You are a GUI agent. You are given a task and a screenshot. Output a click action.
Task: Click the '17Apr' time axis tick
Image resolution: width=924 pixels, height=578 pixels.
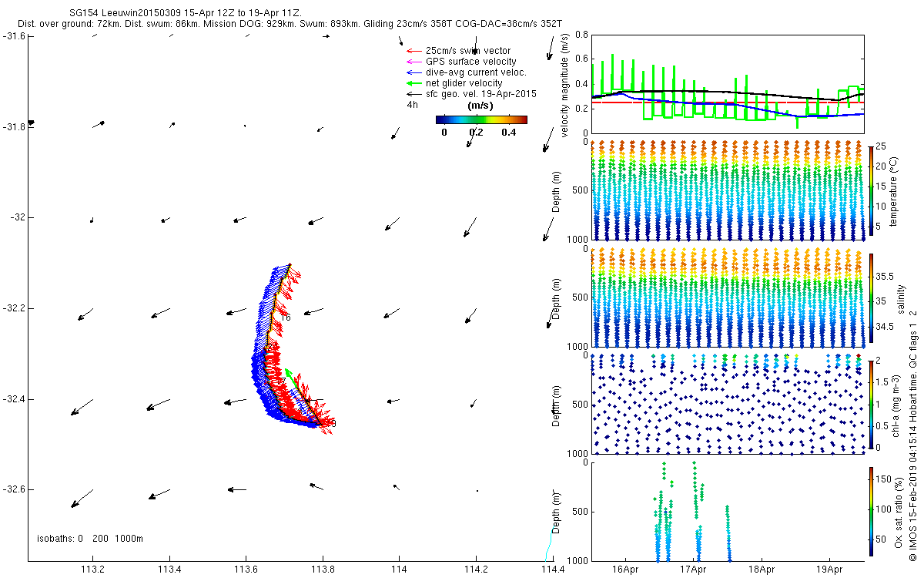[693, 570]
